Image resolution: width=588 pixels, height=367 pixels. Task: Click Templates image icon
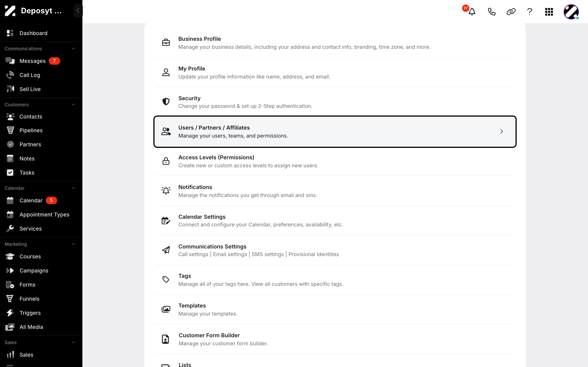pyautogui.click(x=166, y=309)
